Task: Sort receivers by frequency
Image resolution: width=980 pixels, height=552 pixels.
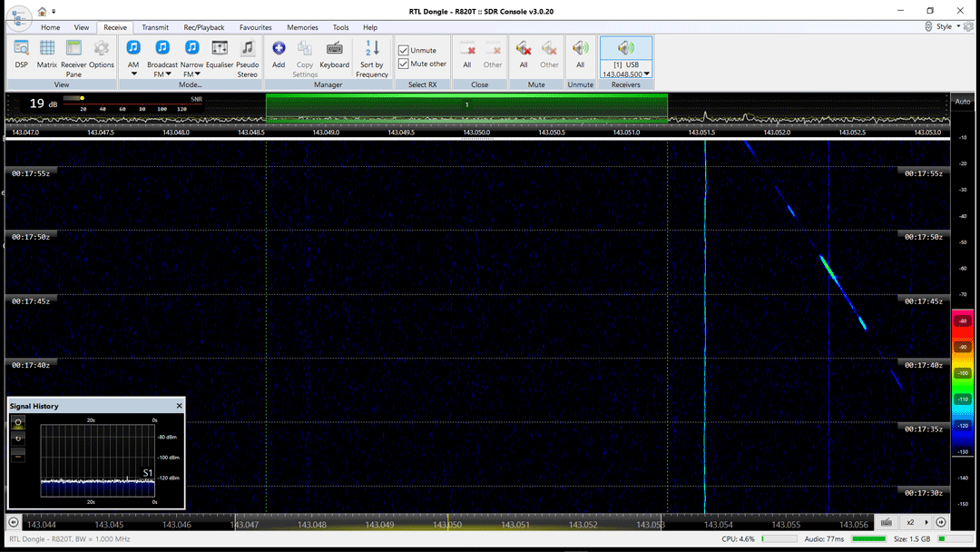Action: click(372, 58)
